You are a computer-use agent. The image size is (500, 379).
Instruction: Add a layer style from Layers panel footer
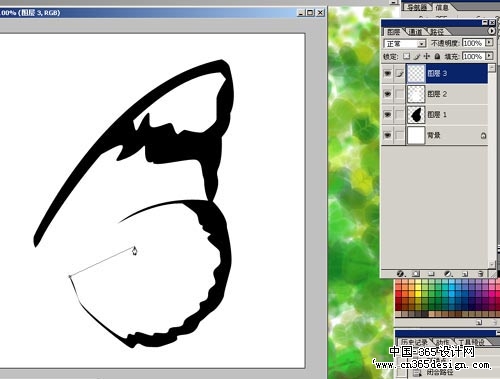coord(400,274)
